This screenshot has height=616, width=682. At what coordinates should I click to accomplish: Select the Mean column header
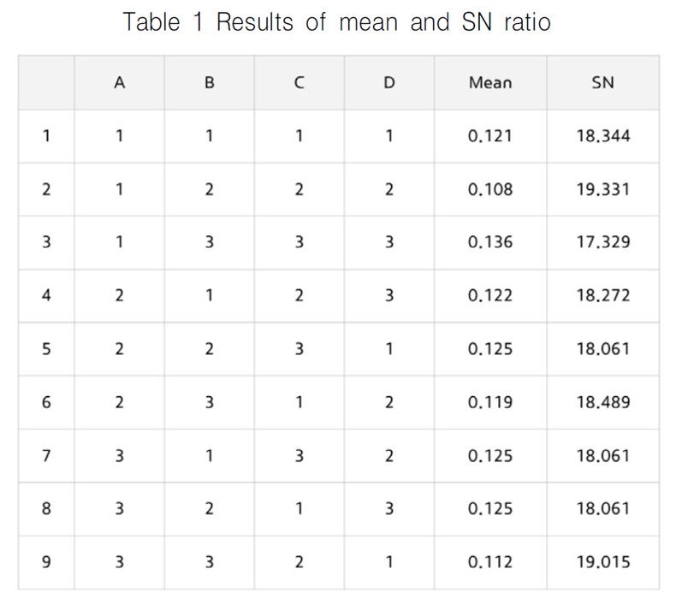[490, 83]
